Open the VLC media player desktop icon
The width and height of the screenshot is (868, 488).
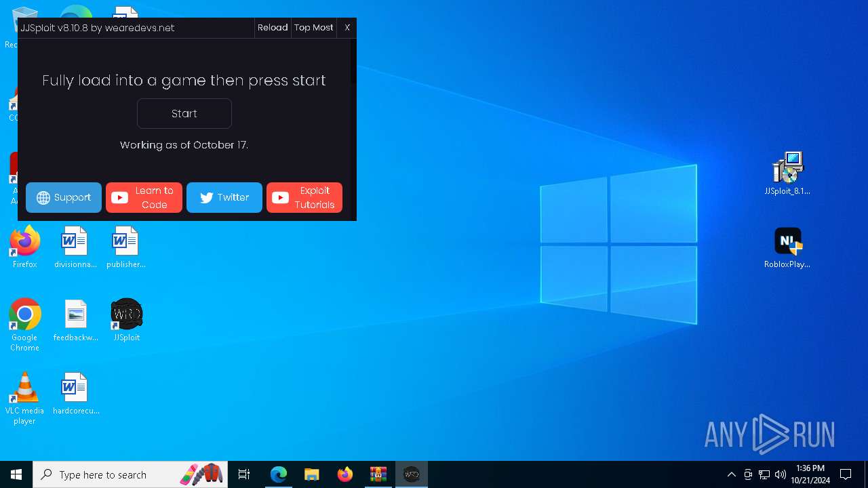tap(24, 399)
